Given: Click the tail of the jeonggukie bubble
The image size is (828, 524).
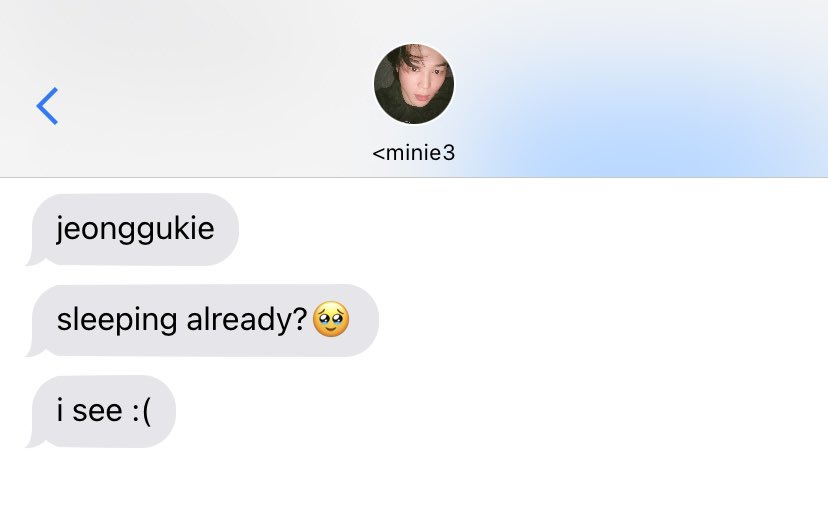Looking at the screenshot, I should (x=34, y=259).
